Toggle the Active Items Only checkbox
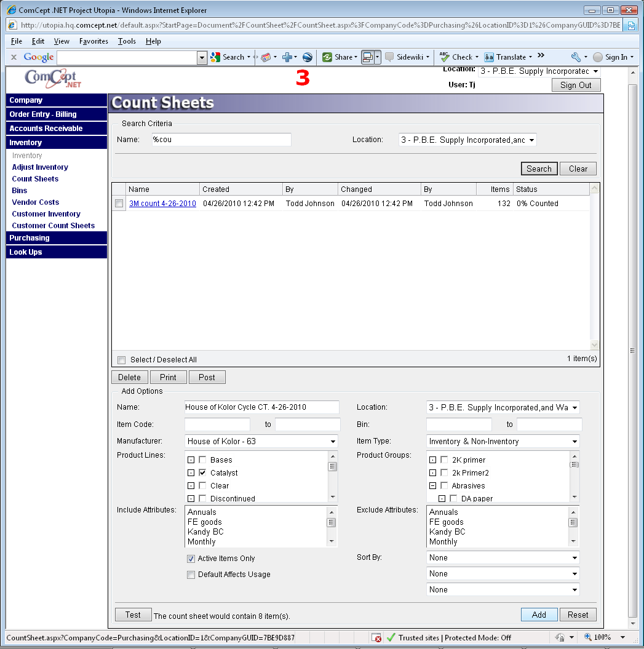The width and height of the screenshot is (644, 649). pos(191,559)
